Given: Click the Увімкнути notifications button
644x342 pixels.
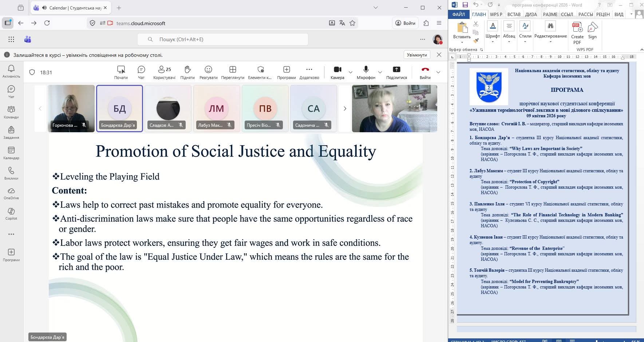Looking at the screenshot, I should tap(416, 55).
